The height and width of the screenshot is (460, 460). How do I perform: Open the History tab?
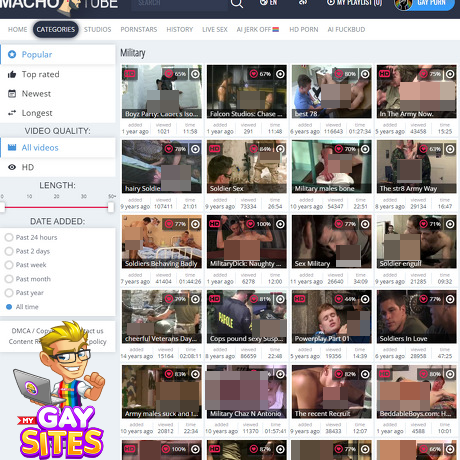coord(180,29)
